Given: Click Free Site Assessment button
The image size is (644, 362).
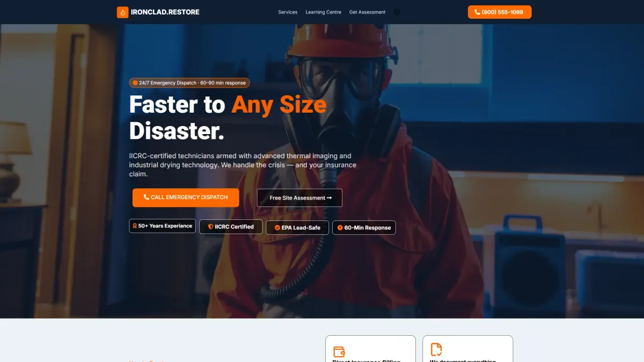Looking at the screenshot, I should (x=299, y=198).
